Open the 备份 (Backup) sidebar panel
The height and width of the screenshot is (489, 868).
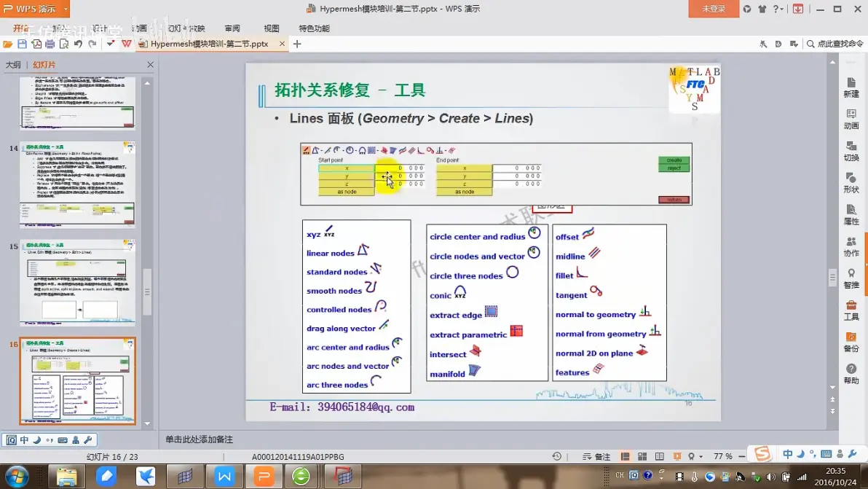851,341
